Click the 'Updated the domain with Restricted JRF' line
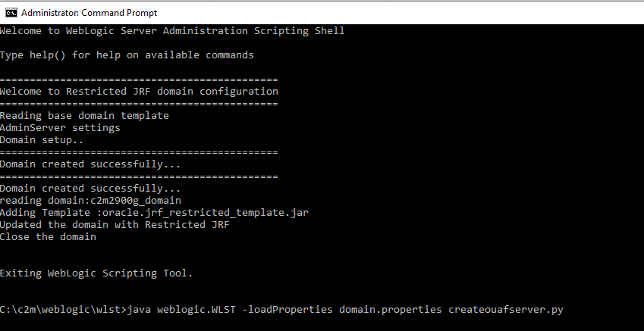 coord(115,225)
